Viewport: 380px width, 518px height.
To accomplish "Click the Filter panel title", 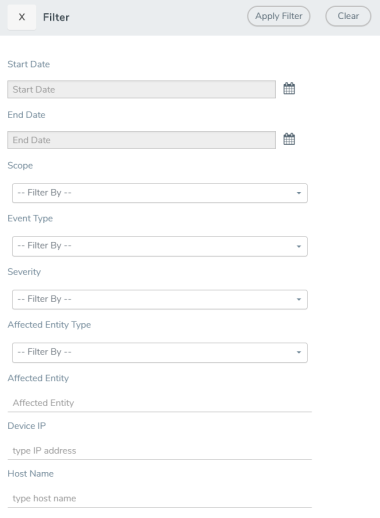I will [56, 17].
